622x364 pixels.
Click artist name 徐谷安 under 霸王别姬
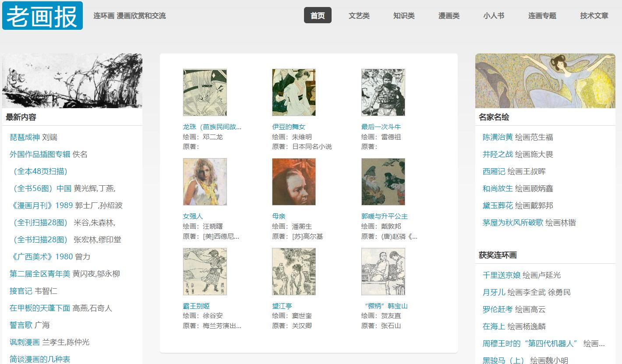click(213, 316)
